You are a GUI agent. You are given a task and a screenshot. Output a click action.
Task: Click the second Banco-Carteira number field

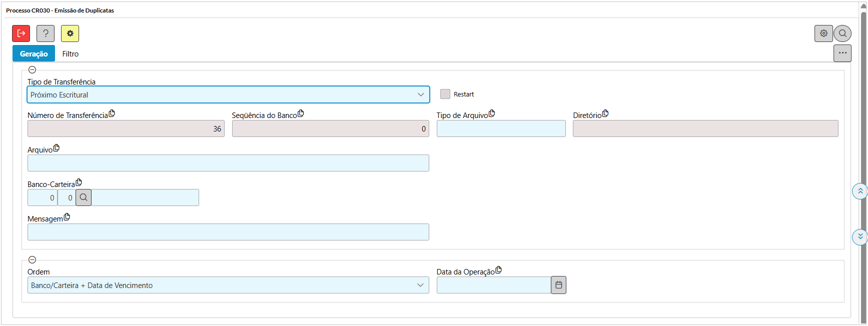click(x=67, y=197)
